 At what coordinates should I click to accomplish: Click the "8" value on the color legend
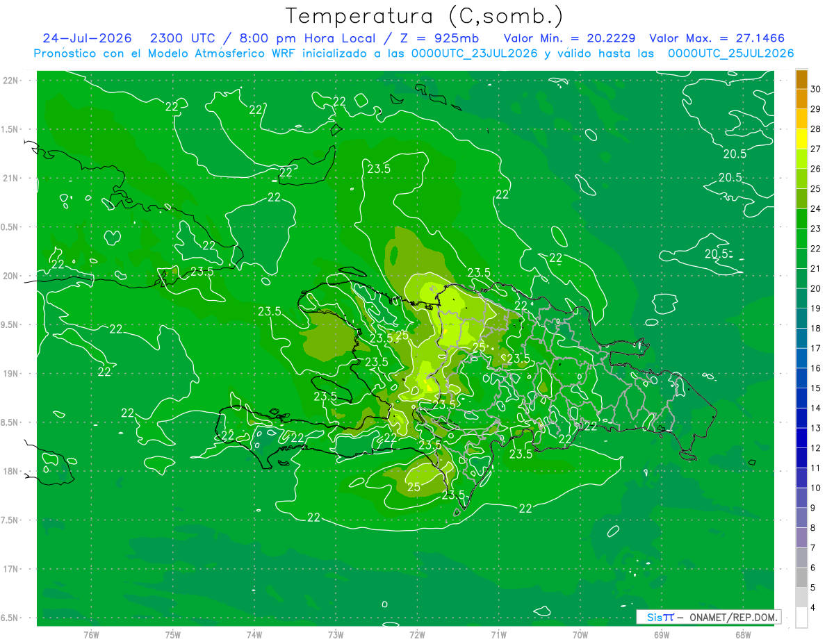(813, 527)
